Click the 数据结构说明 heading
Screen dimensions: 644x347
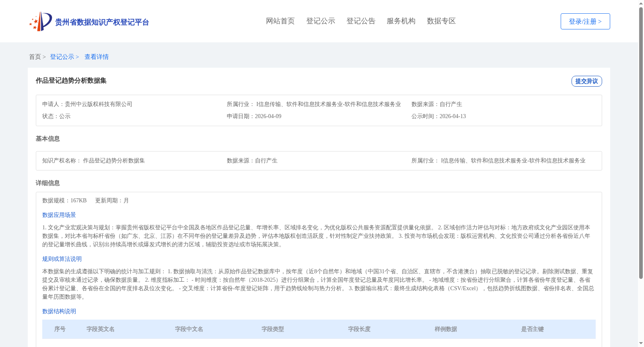click(59, 311)
